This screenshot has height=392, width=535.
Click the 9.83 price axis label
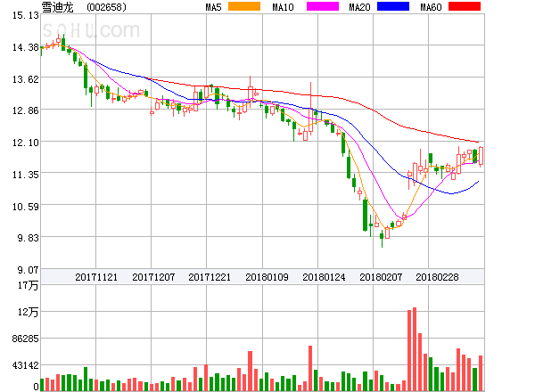point(28,238)
